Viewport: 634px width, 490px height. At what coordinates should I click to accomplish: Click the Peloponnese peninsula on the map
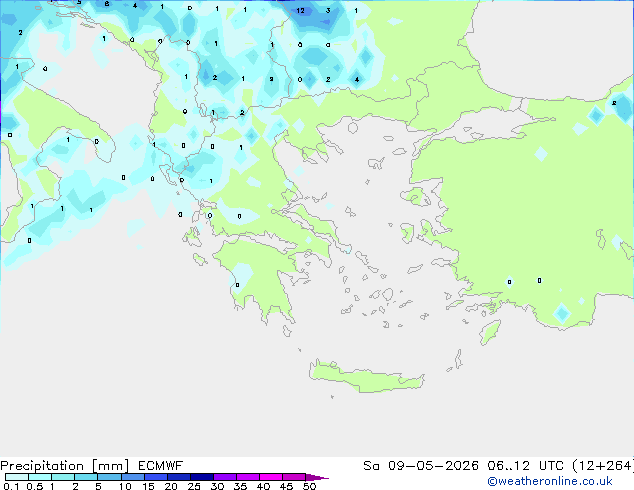(x=257, y=279)
